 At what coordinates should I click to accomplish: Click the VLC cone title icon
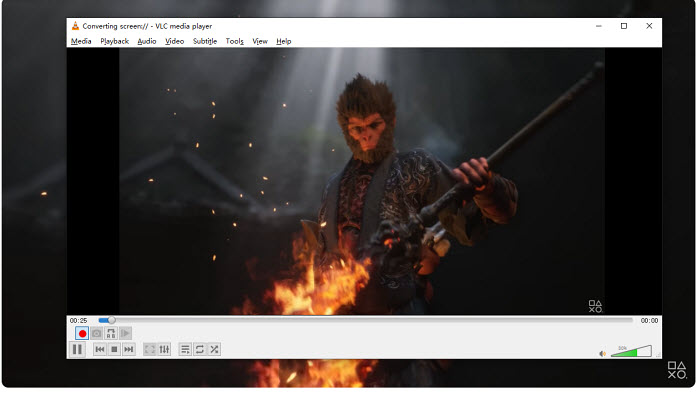click(x=75, y=26)
